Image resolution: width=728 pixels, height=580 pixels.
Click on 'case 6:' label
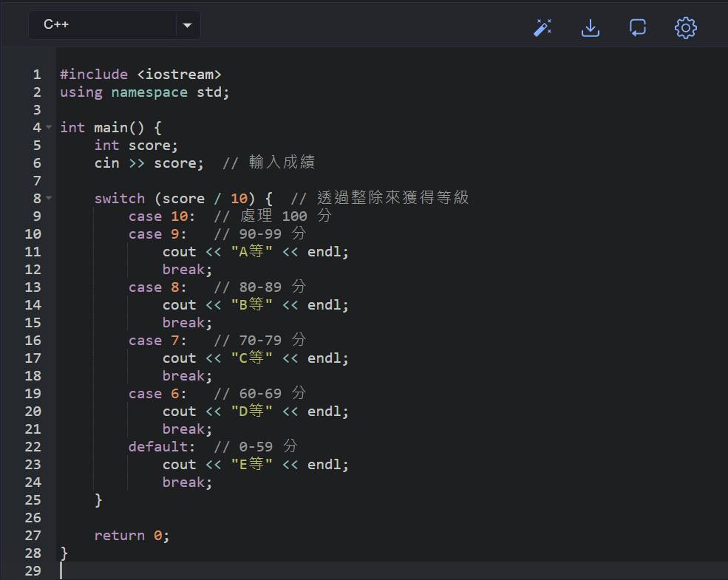click(x=158, y=394)
